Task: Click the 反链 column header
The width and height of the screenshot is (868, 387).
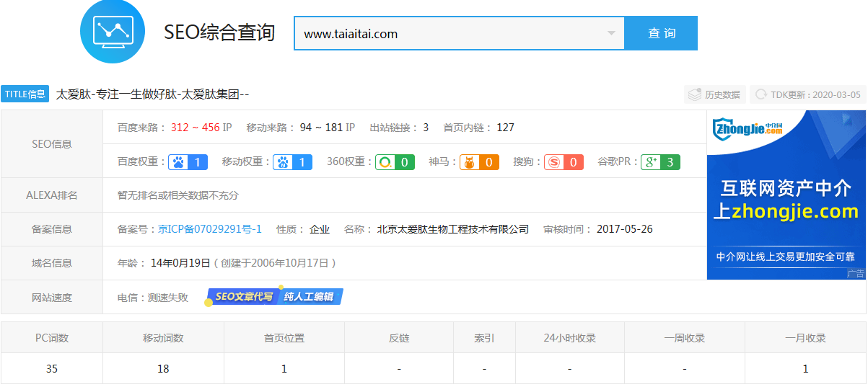Action: click(x=399, y=338)
